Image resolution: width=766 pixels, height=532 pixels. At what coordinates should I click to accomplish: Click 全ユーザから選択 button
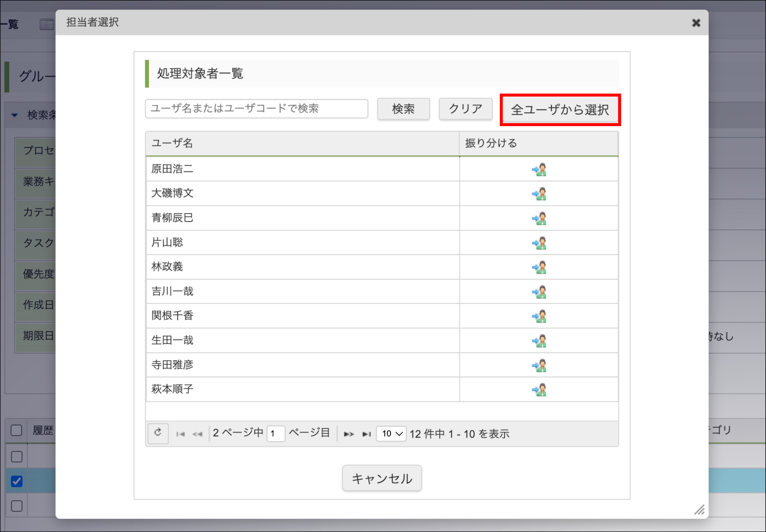click(x=560, y=110)
